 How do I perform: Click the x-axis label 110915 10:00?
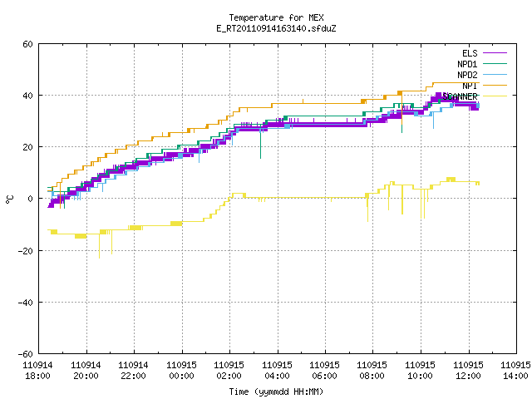pyautogui.click(x=421, y=370)
